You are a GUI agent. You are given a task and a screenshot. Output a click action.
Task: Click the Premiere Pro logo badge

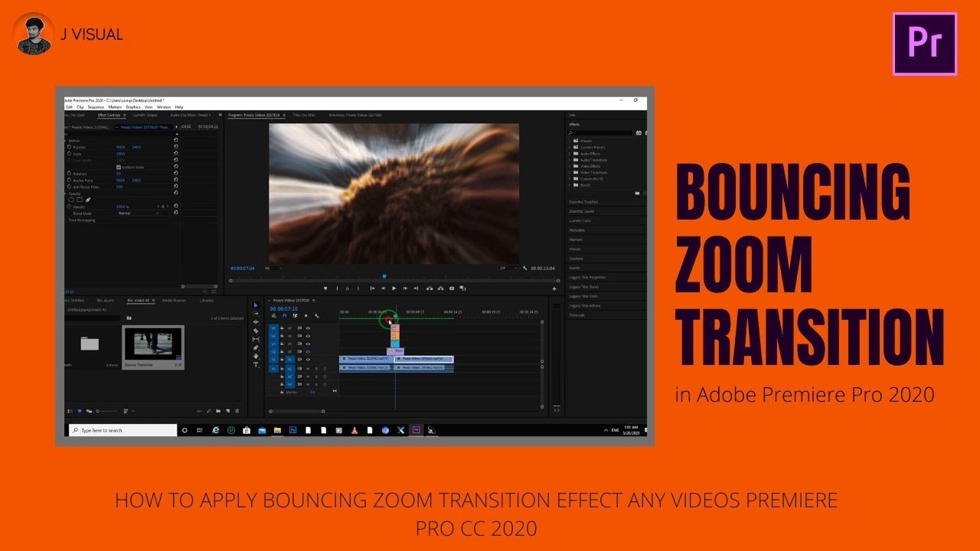tap(925, 44)
